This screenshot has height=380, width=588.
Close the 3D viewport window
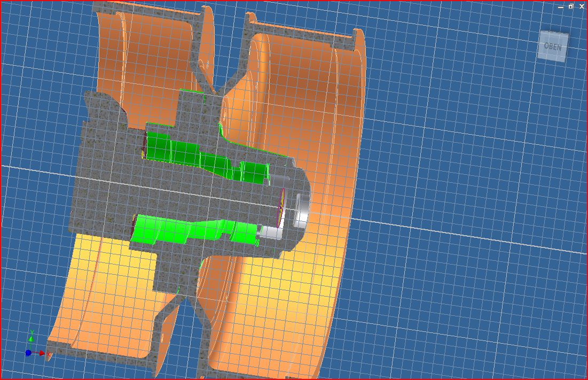[582, 6]
